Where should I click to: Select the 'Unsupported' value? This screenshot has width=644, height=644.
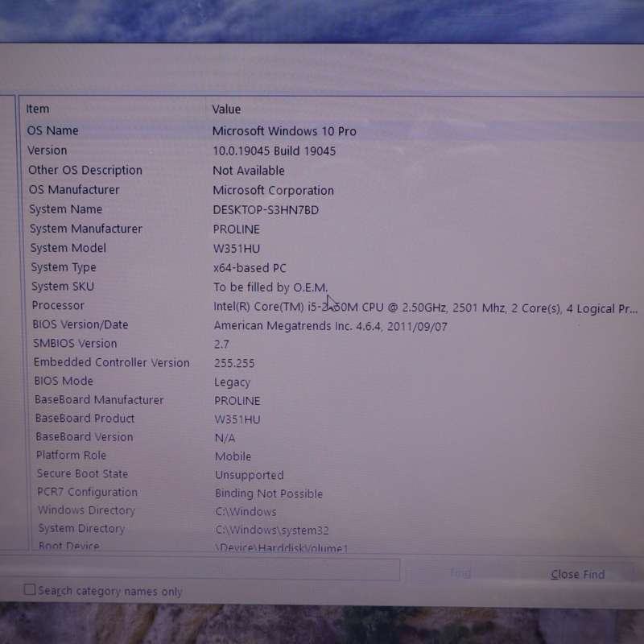pos(250,475)
